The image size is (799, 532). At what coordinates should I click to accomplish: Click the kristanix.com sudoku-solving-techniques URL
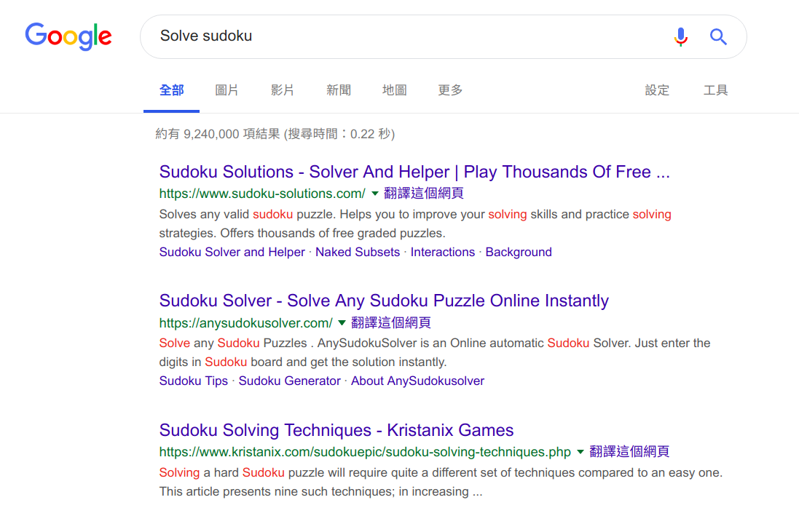(365, 451)
